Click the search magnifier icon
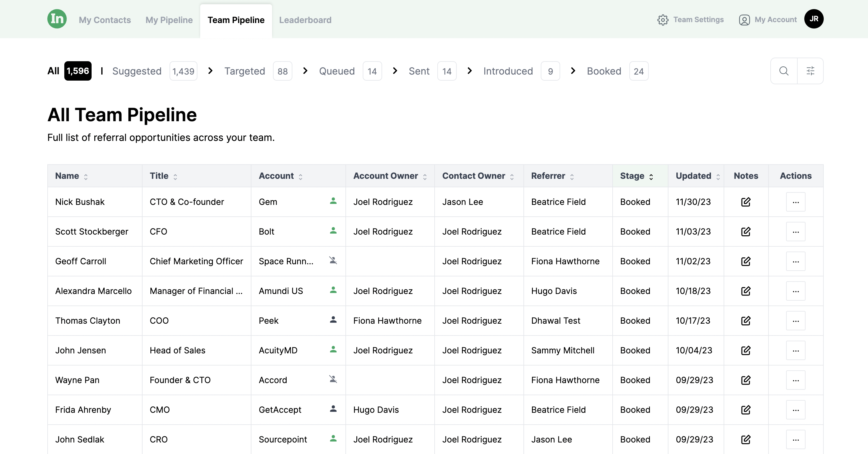Image resolution: width=868 pixels, height=454 pixels. point(784,71)
